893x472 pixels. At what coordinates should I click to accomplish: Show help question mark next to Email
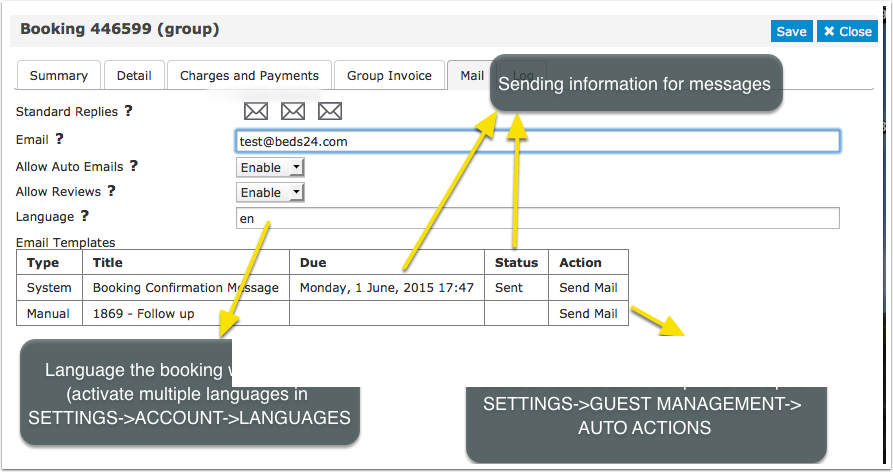click(59, 138)
